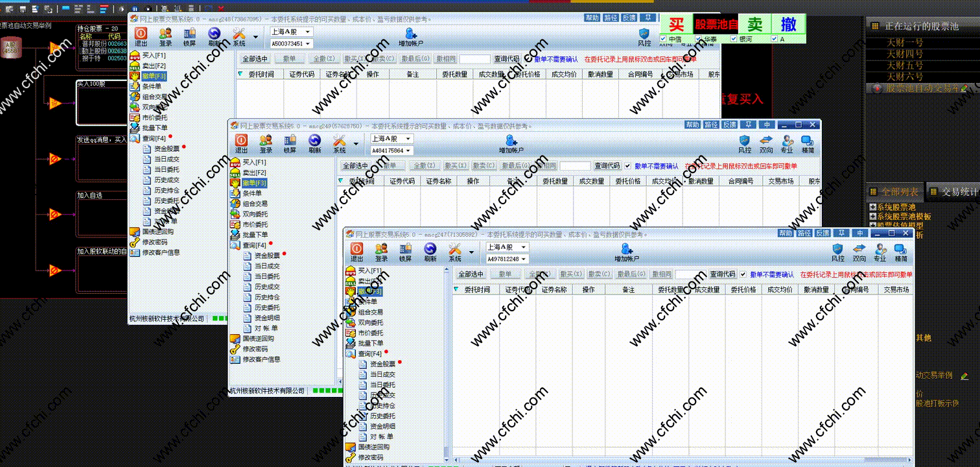This screenshot has height=467, width=980.
Task: Click pin icon in mncg247 title bar
Action: pos(841,233)
